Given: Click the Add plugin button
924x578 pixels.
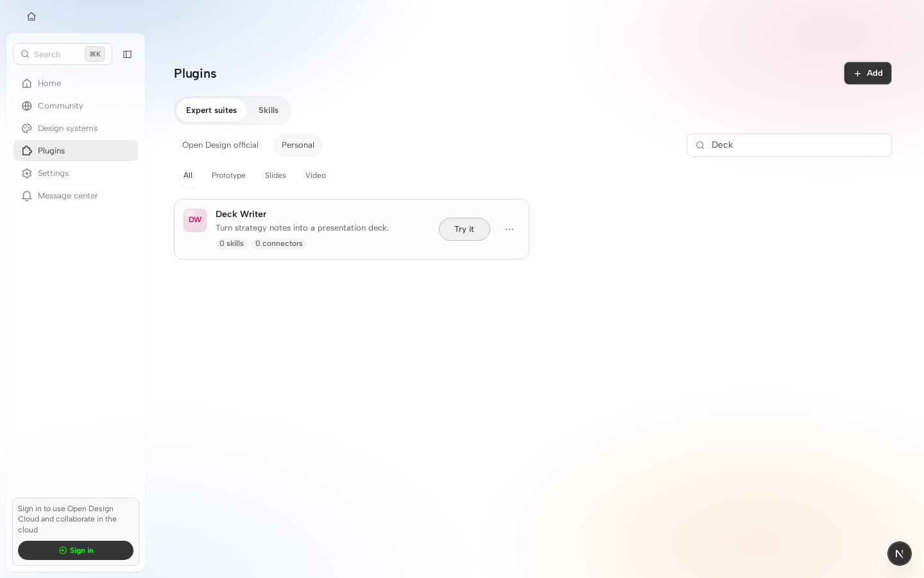Looking at the screenshot, I should click(868, 73).
